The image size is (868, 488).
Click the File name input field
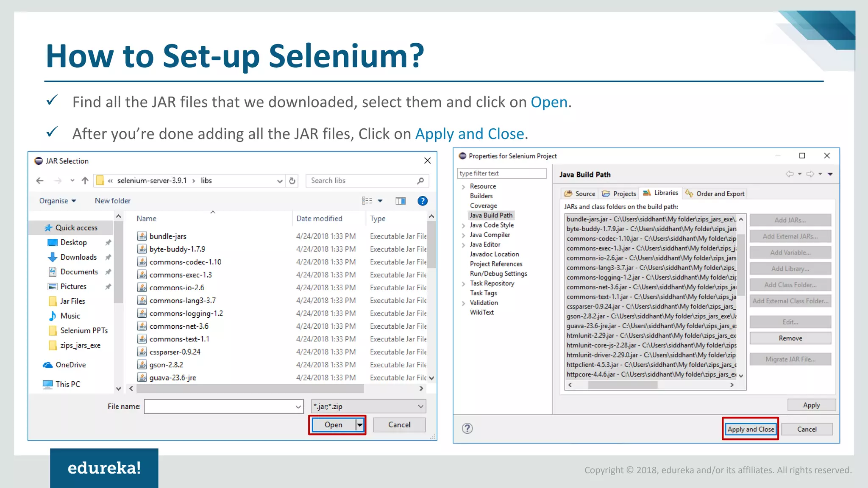(220, 407)
